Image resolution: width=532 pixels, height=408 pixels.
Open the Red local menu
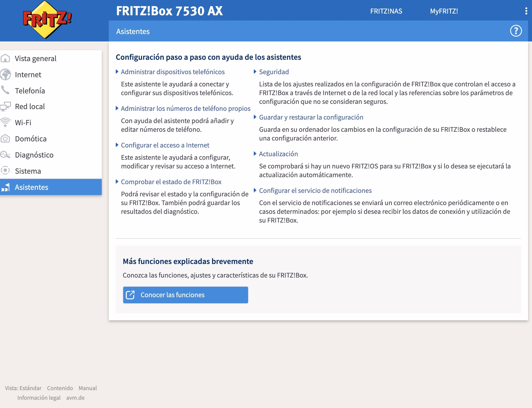51,106
